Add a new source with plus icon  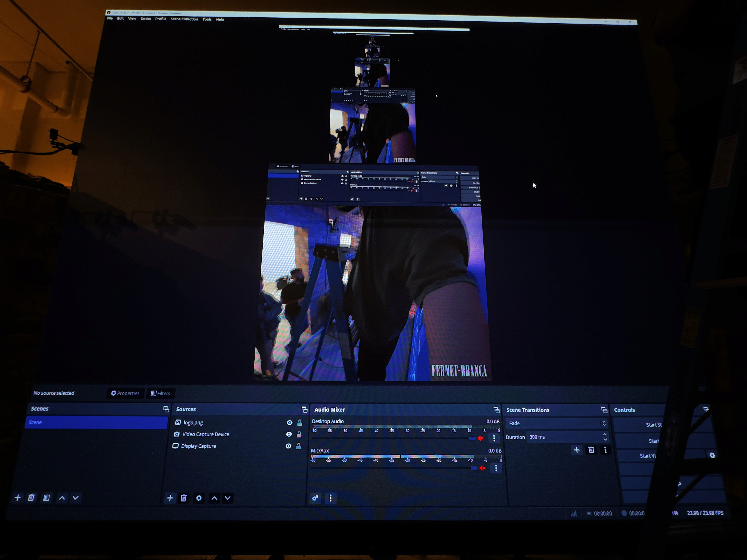(x=170, y=498)
